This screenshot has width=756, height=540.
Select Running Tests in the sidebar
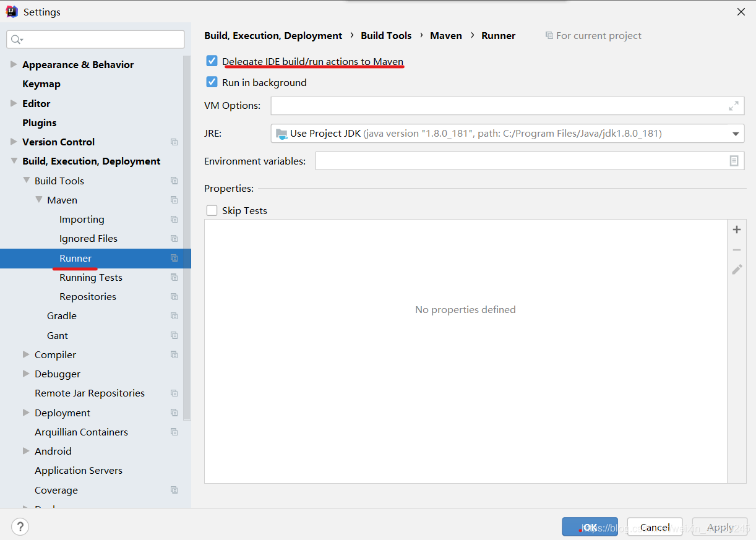point(90,277)
